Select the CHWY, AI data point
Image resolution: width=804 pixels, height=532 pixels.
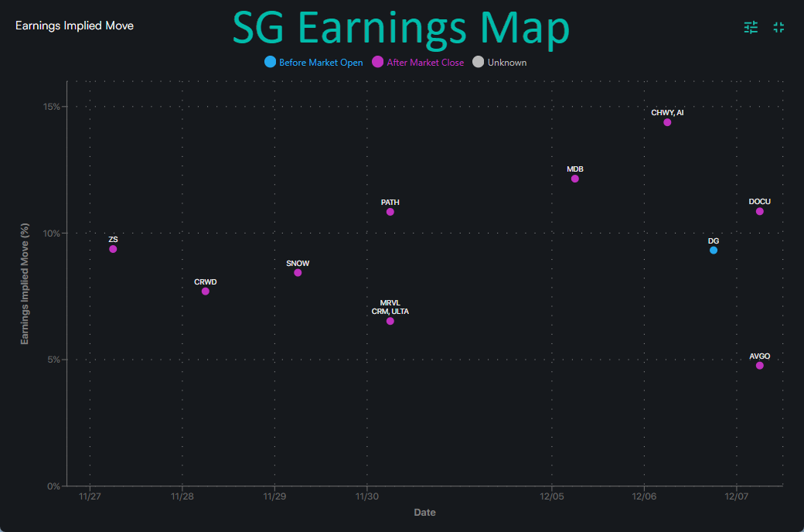point(667,122)
